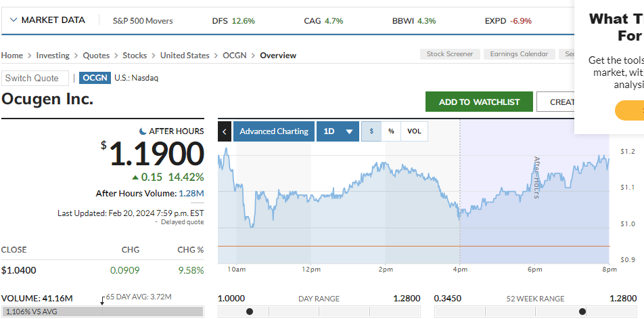This screenshot has height=319, width=644.
Task: Click the green up-triangle price change indicator
Action: point(135,177)
